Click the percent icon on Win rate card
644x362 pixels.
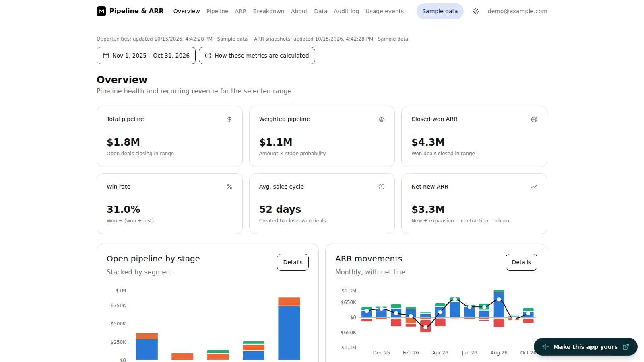(229, 187)
